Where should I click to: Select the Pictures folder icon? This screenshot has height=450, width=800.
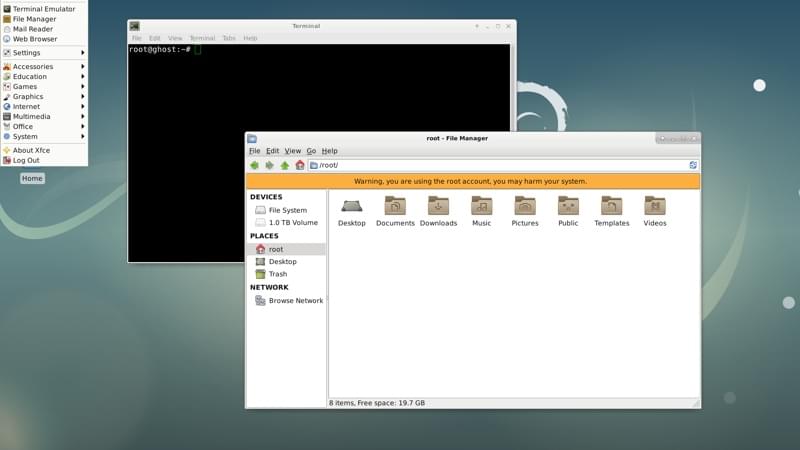tap(525, 212)
